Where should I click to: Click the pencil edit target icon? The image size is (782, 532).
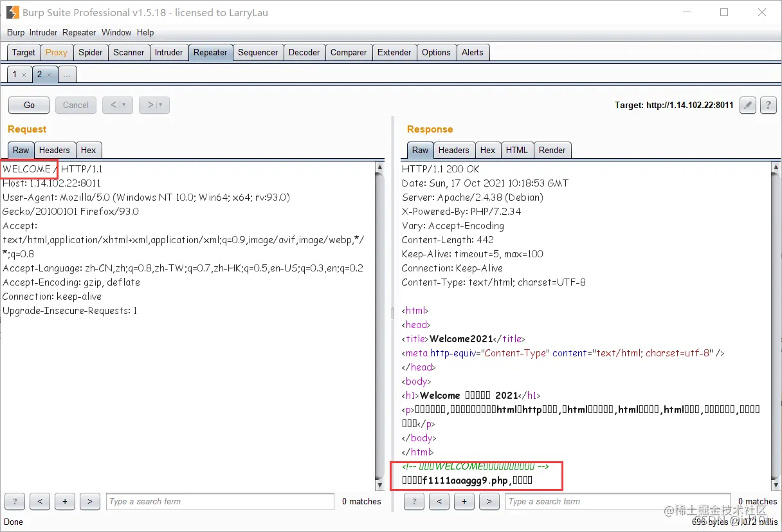tap(747, 105)
